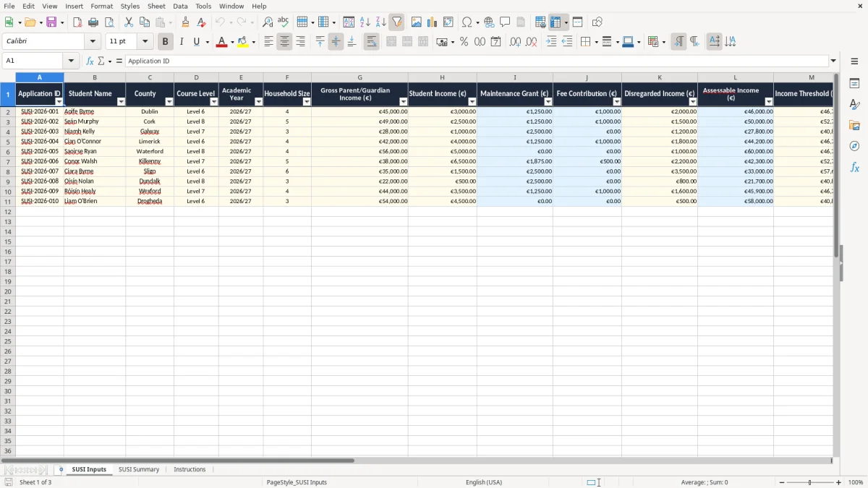Click Delete Decimal Place icon
This screenshot has width=868, height=488.
coord(532,42)
